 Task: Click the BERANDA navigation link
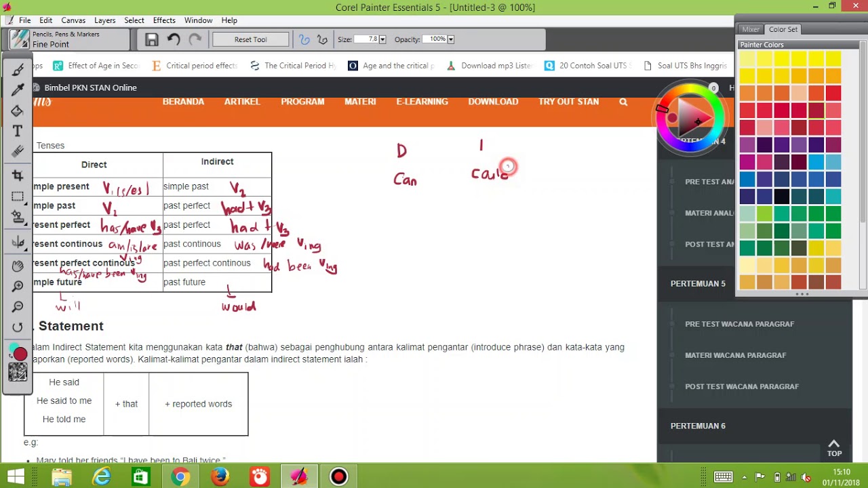coord(183,102)
